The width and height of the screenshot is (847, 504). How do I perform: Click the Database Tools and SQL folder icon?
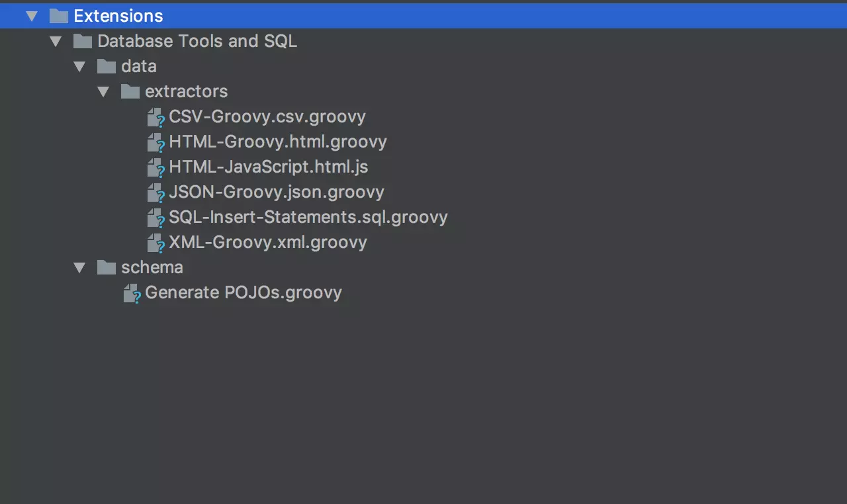point(83,42)
